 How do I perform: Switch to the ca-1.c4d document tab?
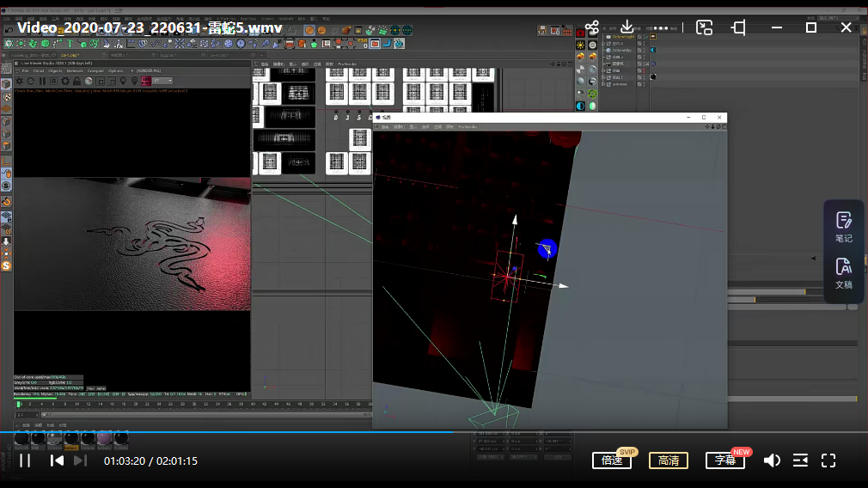70,55
